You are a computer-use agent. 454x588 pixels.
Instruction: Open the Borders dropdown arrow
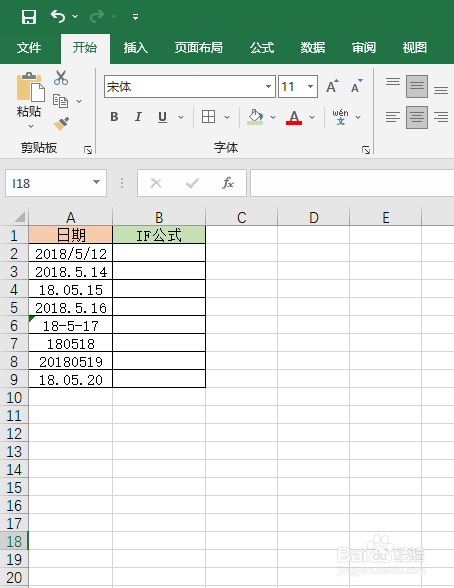[227, 117]
